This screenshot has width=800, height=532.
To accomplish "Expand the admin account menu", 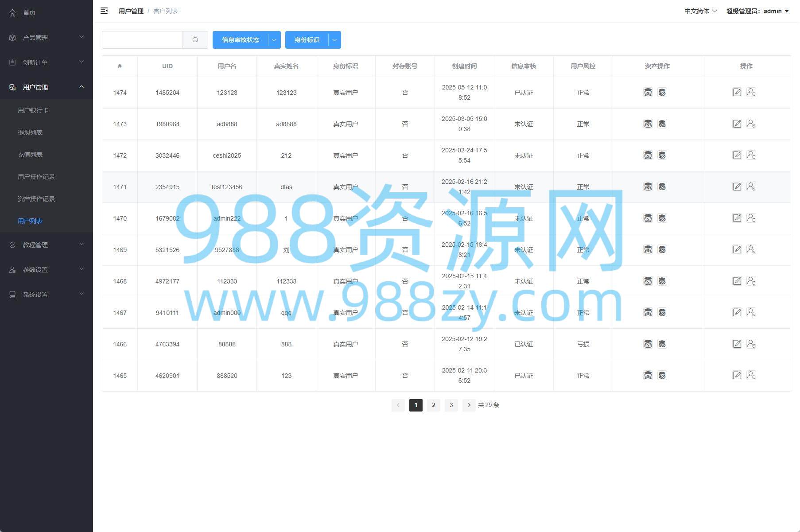I will (x=757, y=11).
